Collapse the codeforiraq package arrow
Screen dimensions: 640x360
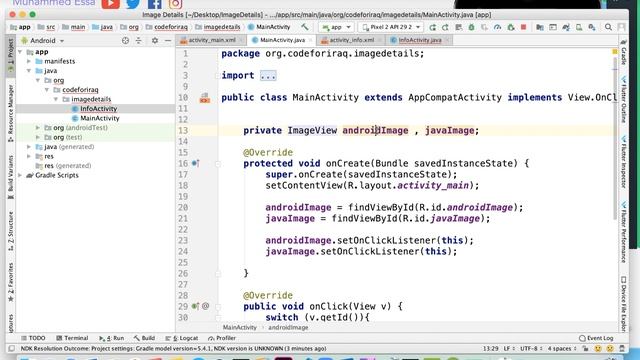point(47,90)
